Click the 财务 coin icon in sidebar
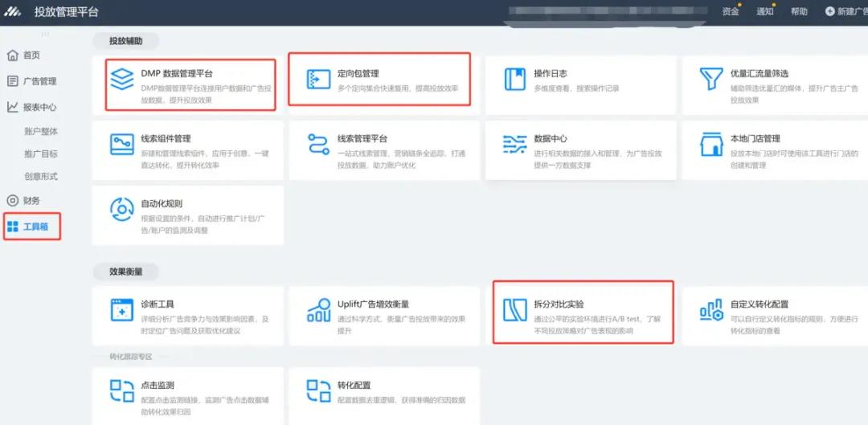This screenshot has width=868, height=425. pos(12,200)
